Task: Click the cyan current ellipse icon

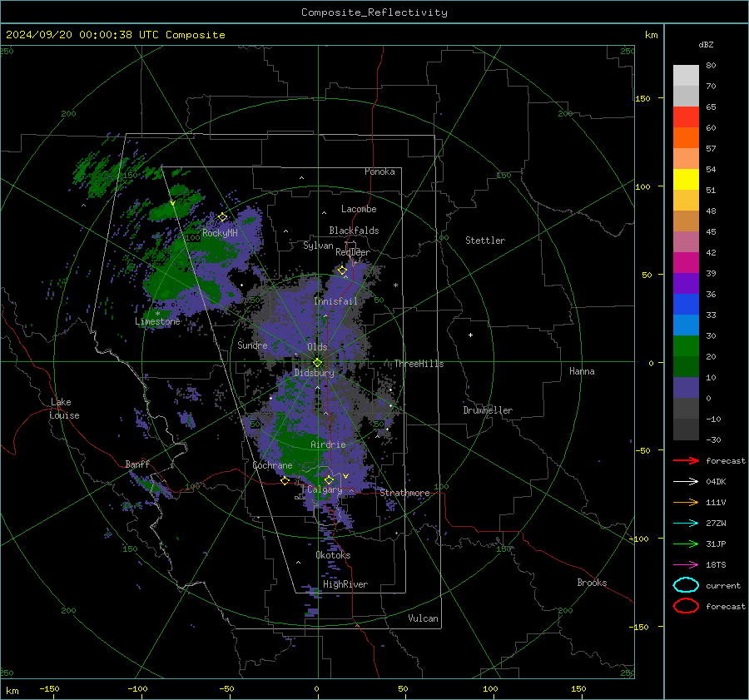Action: pos(686,585)
